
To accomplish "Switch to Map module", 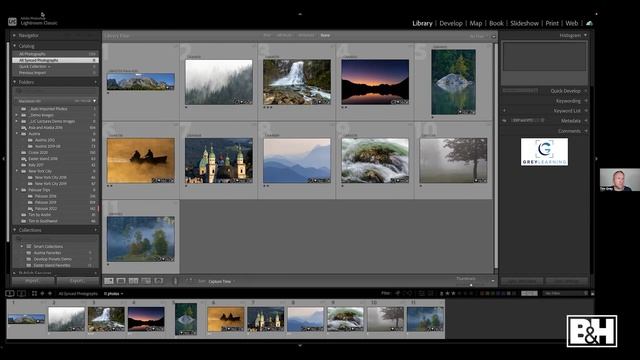I will click(x=476, y=23).
